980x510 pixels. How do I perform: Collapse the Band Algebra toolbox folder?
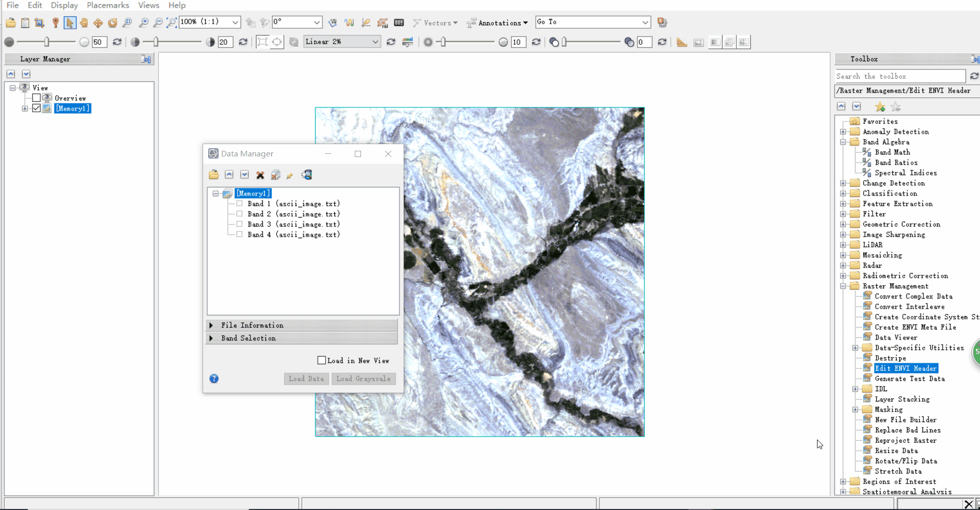843,142
